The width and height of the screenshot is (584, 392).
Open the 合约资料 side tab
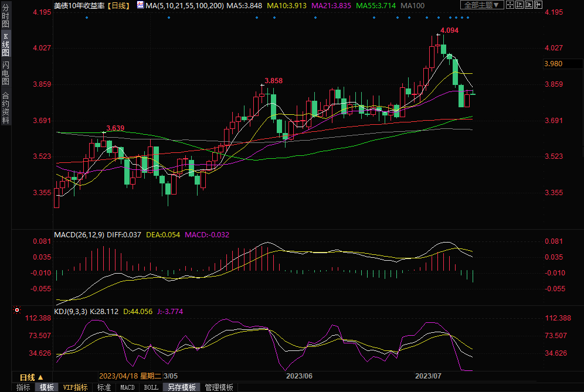[6, 108]
